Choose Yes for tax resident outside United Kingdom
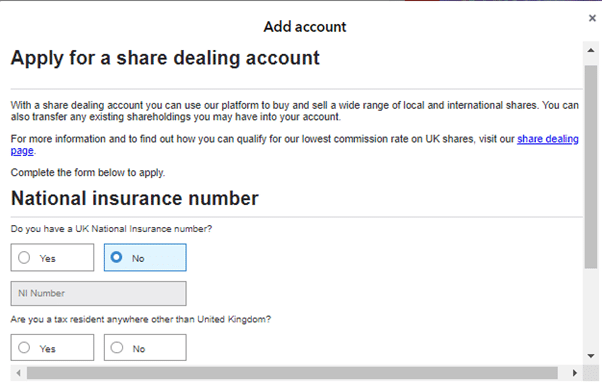The height and width of the screenshot is (384, 602). coord(52,348)
